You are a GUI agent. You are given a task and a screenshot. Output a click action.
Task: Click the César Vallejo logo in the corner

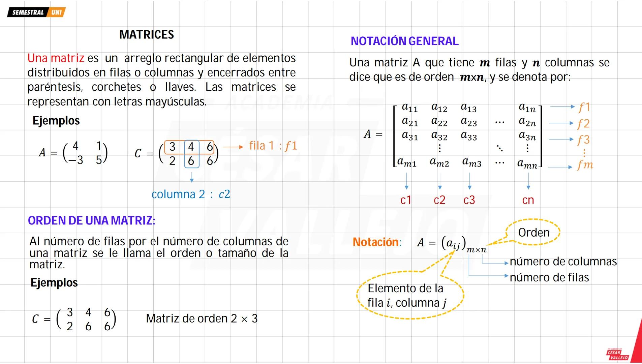(x=617, y=355)
